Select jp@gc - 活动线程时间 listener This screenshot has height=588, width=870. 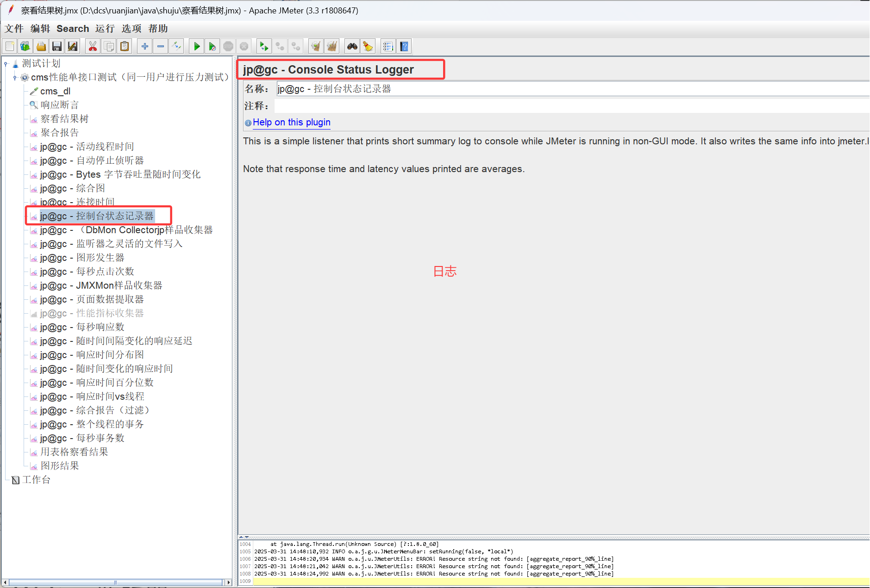point(87,147)
